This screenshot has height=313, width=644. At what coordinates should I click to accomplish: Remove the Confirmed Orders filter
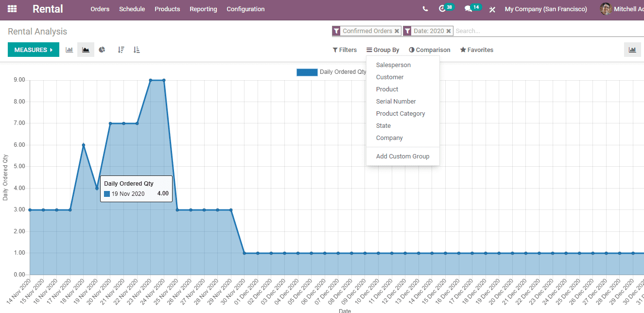(397, 31)
